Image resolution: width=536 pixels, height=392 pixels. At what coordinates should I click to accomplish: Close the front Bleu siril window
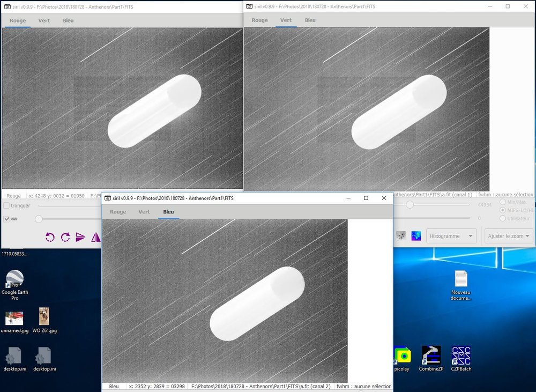[384, 198]
